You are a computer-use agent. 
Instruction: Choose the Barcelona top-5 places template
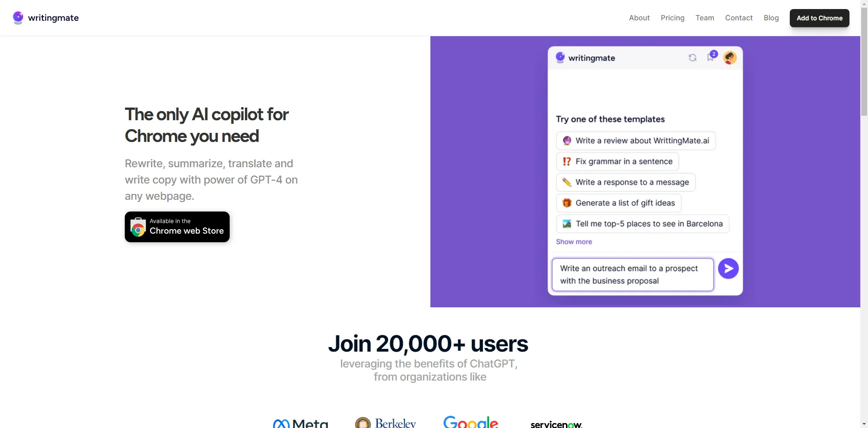649,224
